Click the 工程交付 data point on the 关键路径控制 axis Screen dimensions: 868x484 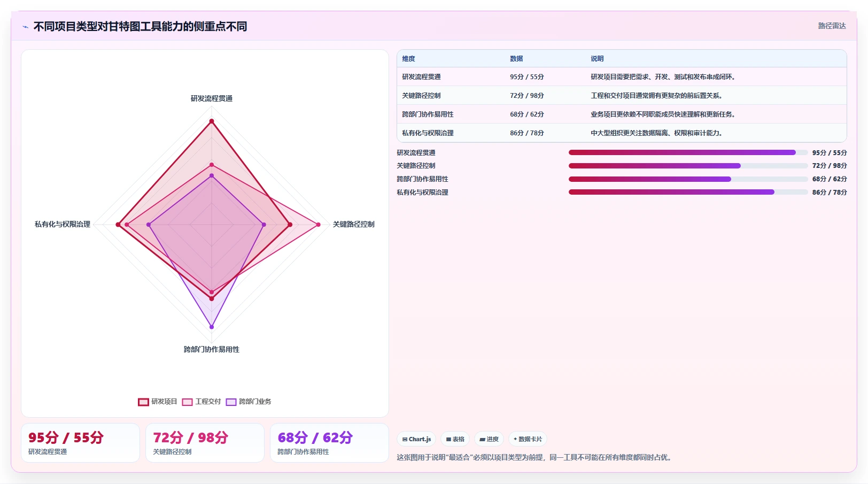(319, 225)
